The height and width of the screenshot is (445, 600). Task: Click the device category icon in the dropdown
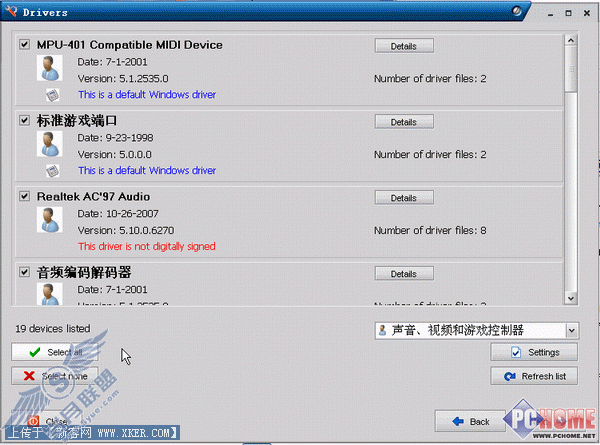382,330
